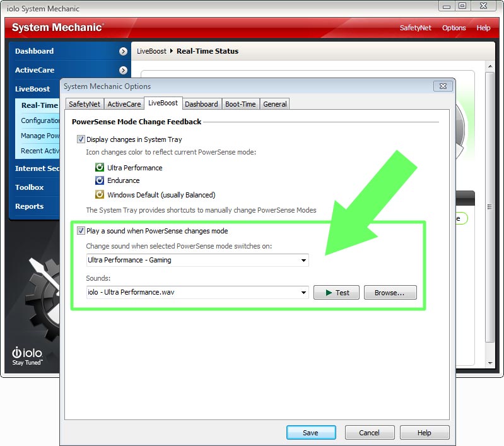Open Reports in the main window sidebar
The image size is (504, 446).
pos(29,206)
